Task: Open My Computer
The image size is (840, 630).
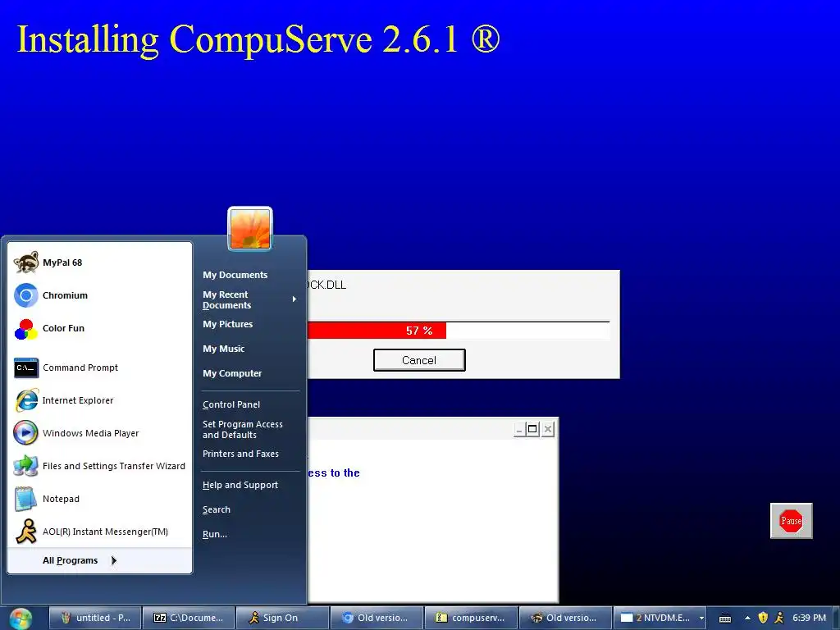Action: [232, 373]
